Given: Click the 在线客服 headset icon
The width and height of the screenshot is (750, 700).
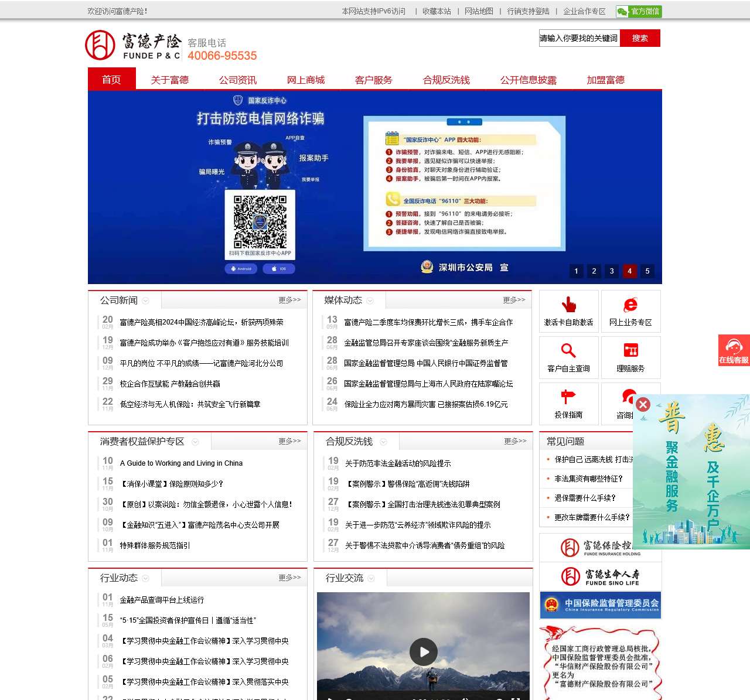Looking at the screenshot, I should (x=734, y=350).
